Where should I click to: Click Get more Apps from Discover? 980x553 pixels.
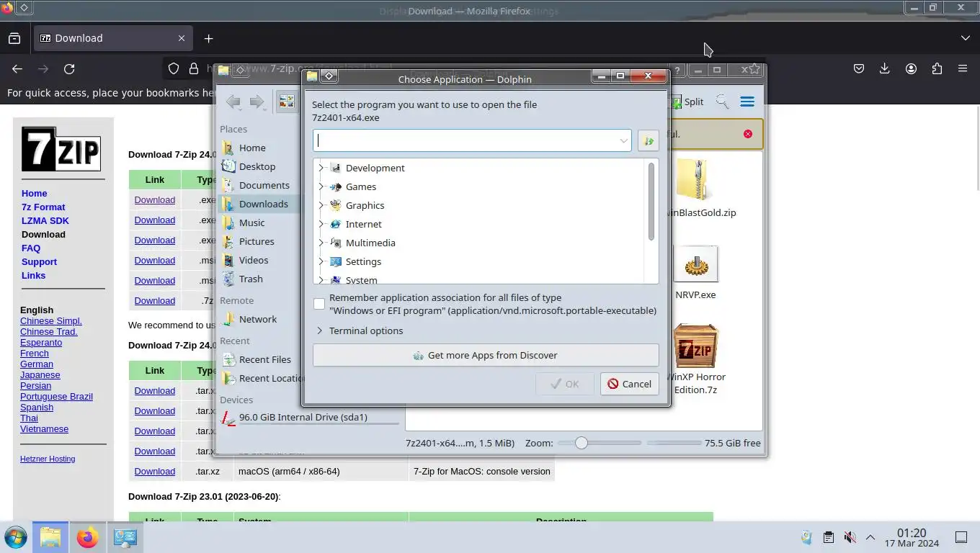486,355
